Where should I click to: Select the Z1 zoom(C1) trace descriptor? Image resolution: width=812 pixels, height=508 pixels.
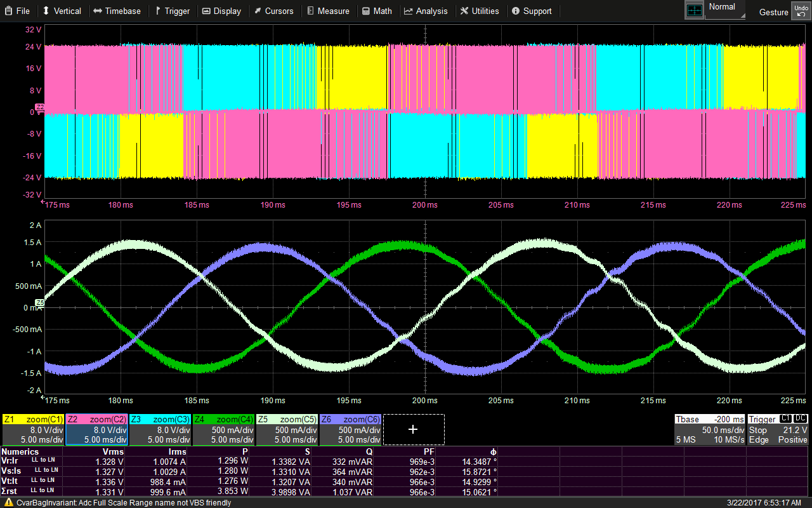34,430
